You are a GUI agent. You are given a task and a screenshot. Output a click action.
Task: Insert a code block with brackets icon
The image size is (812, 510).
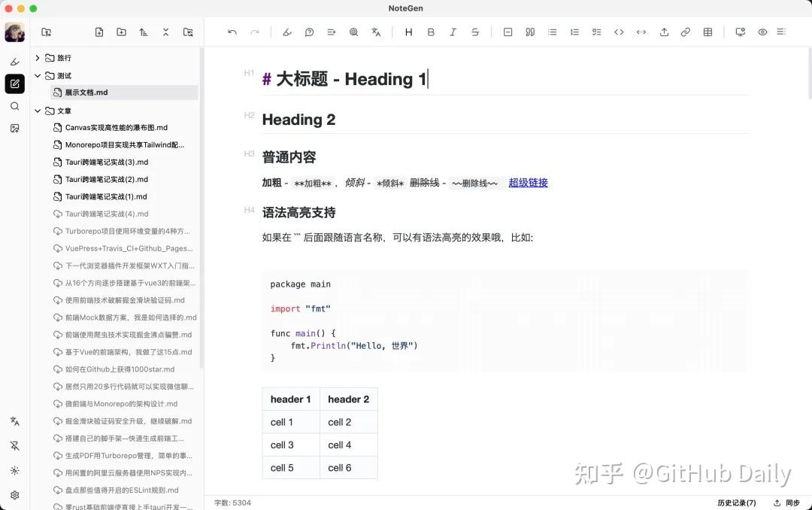click(x=619, y=32)
